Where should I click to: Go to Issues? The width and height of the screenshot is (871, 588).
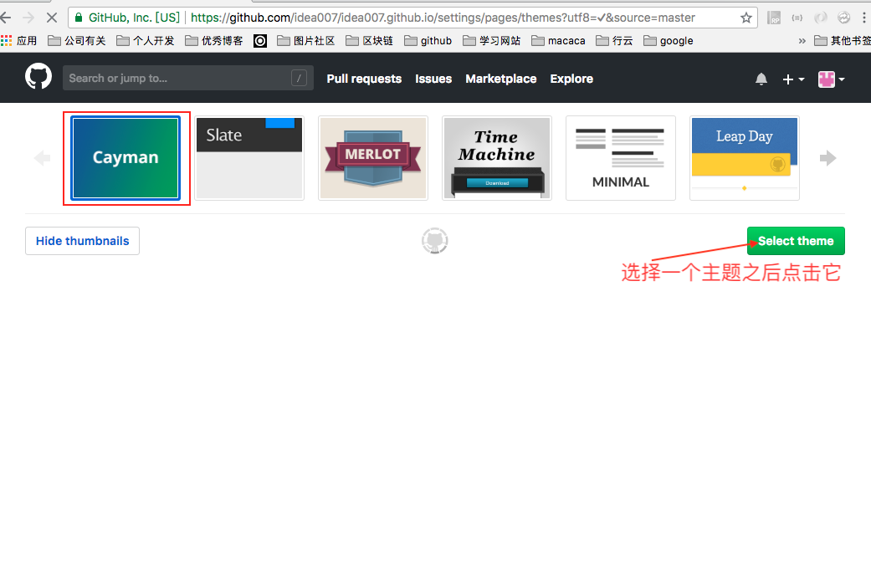433,79
